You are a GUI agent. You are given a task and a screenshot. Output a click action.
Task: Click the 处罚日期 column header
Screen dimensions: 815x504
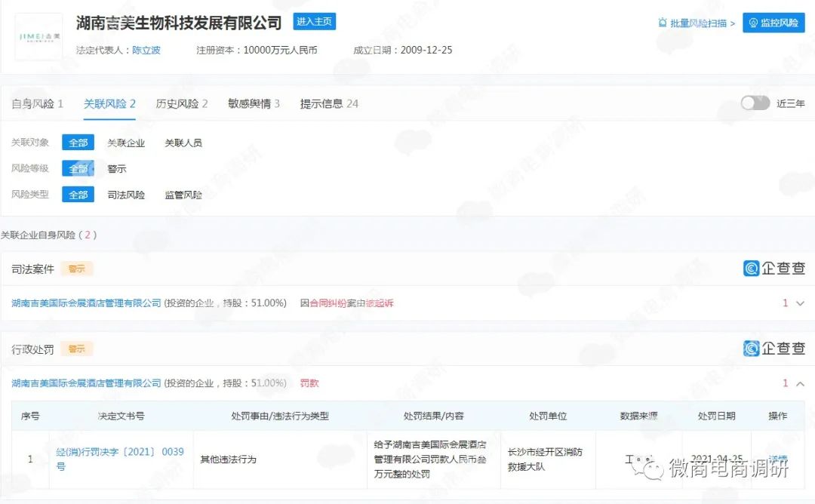[716, 416]
